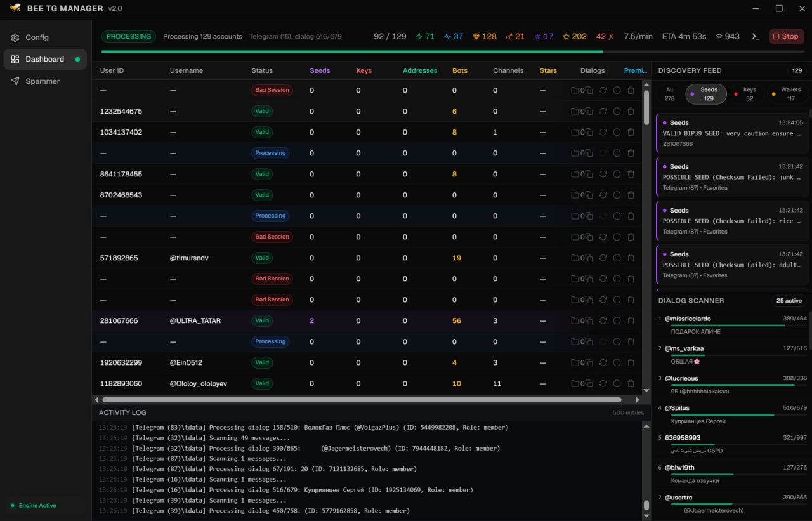This screenshot has width=812, height=521.
Task: Switch the discovery feed to the Keys tab
Action: pyautogui.click(x=745, y=94)
